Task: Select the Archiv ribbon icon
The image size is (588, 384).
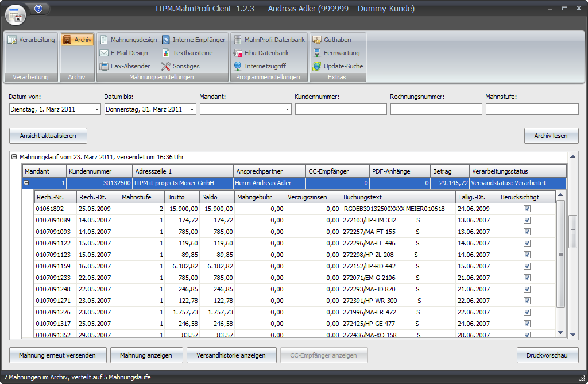Action: pos(67,40)
